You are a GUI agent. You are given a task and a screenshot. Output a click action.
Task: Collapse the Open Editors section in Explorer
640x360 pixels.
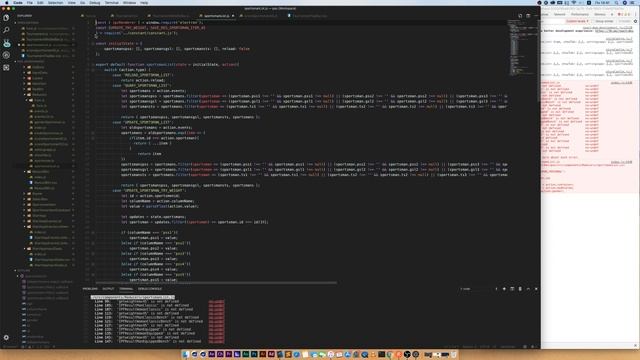pos(28,23)
